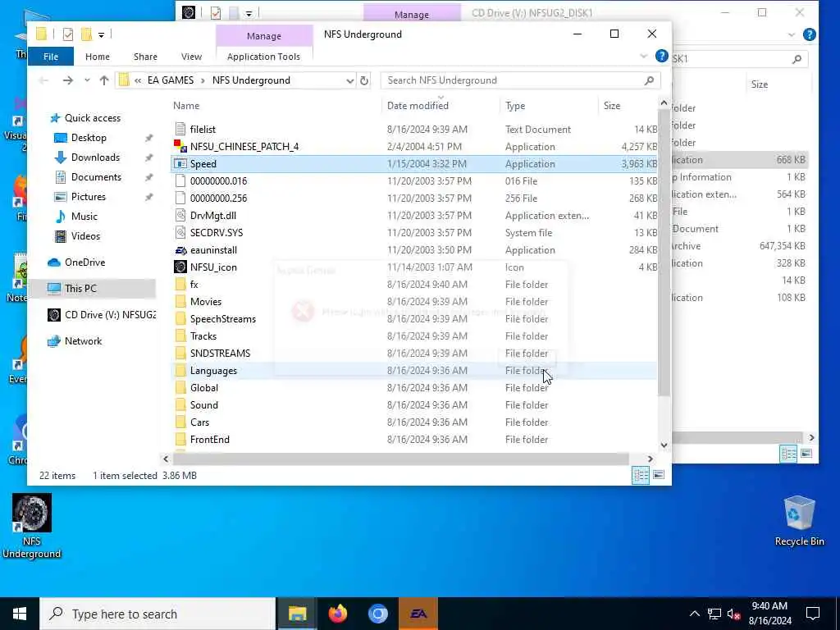Click the vertical scrollbar down arrow
Image resolution: width=840 pixels, height=630 pixels.
click(x=664, y=445)
